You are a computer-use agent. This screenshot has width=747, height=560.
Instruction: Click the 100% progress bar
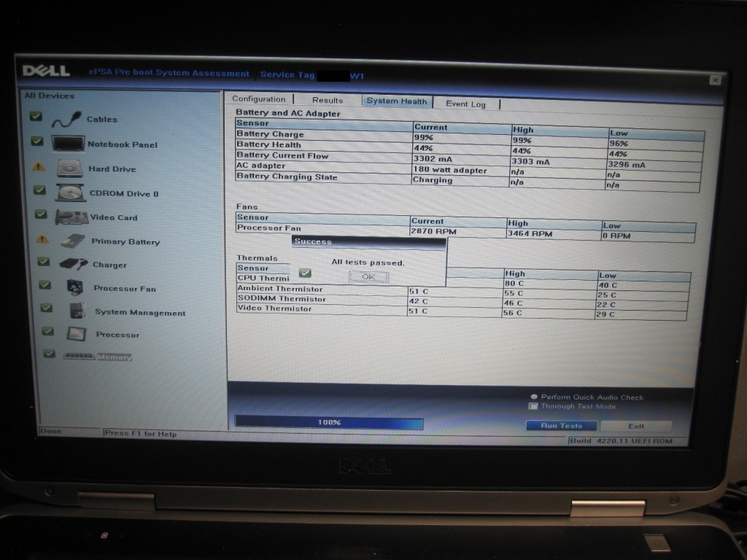pyautogui.click(x=329, y=423)
